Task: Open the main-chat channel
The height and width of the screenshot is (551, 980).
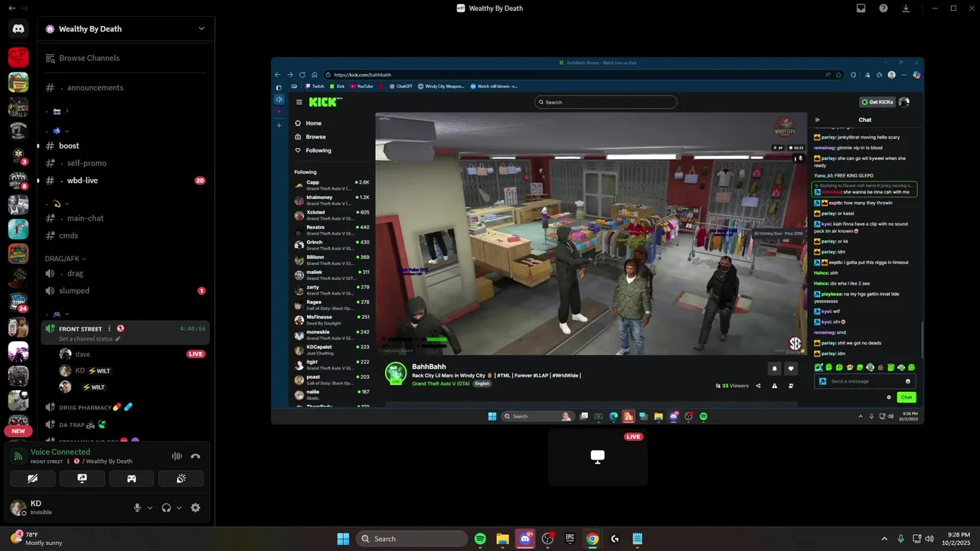Action: 126,218
